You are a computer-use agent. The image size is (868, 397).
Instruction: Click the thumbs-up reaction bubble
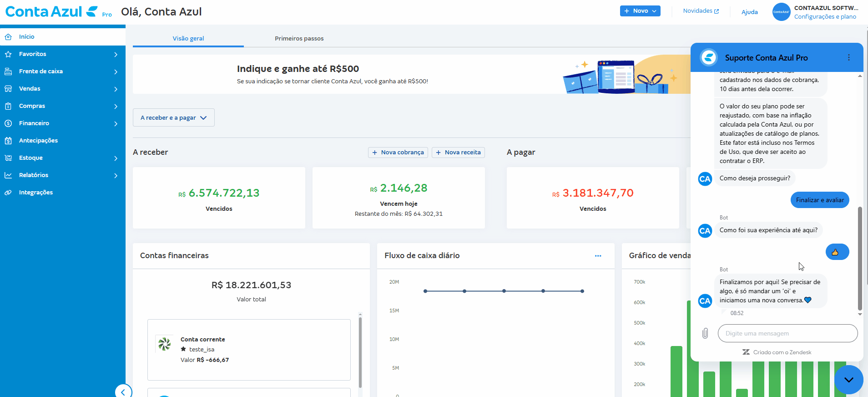837,252
